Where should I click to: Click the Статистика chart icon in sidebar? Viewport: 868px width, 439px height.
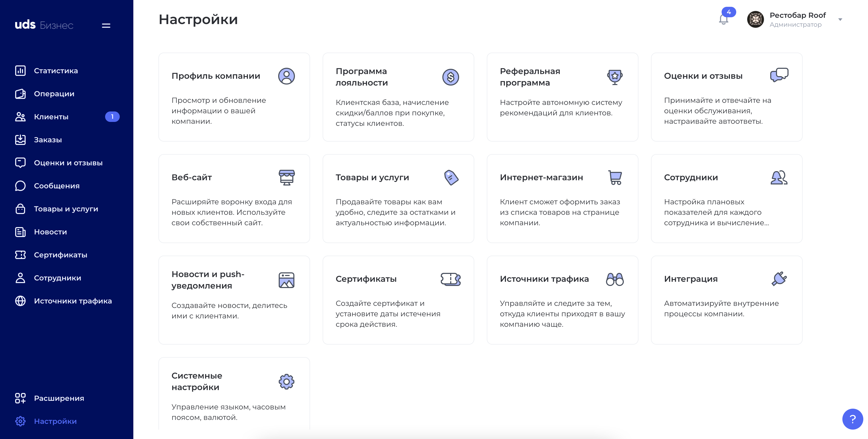[20, 71]
